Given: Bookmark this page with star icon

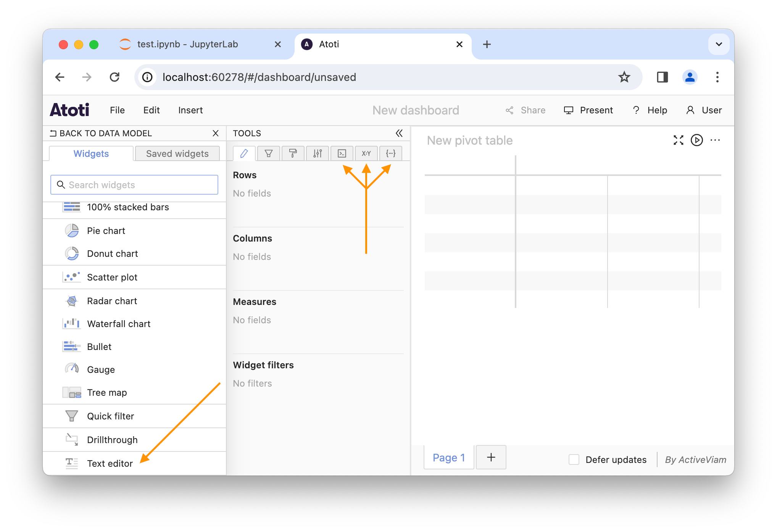Looking at the screenshot, I should (624, 77).
